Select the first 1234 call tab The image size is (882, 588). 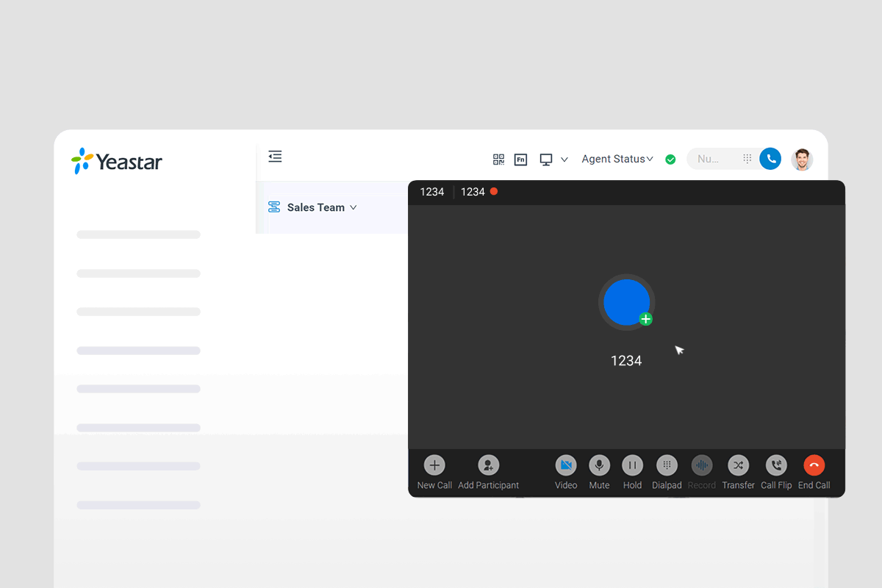(432, 192)
